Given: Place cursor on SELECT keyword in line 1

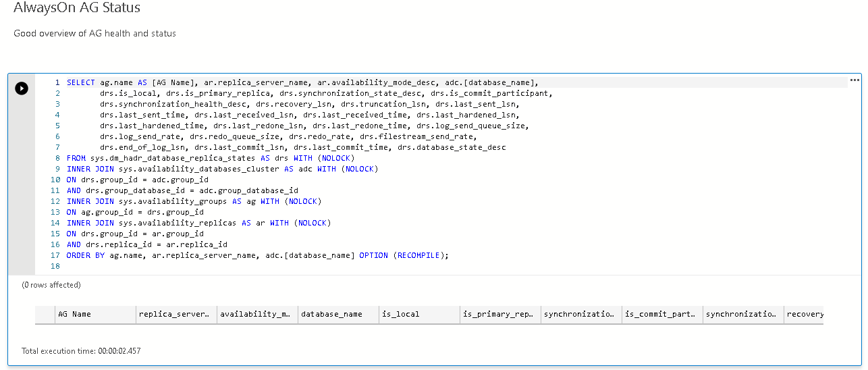Looking at the screenshot, I should [x=81, y=82].
